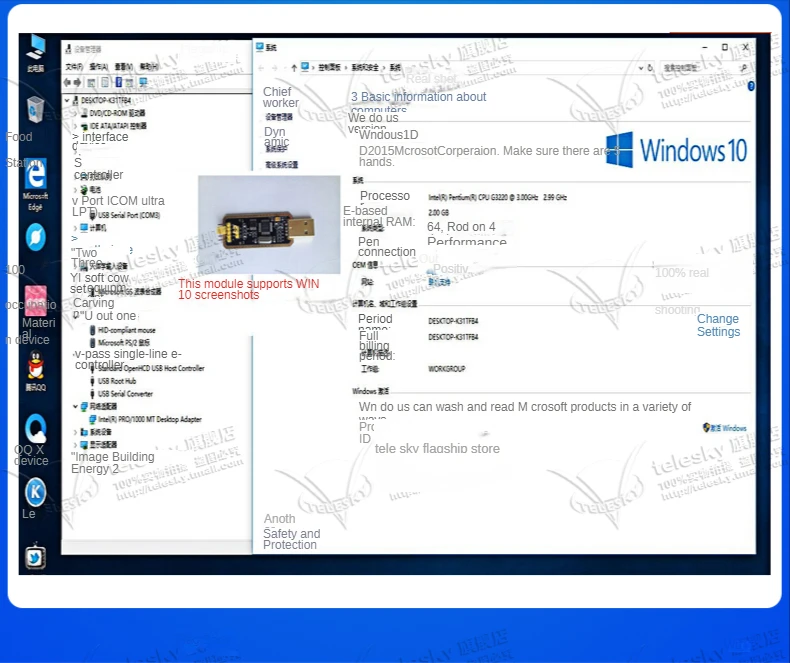Click back arrow in Device Manager toolbar

tap(68, 82)
